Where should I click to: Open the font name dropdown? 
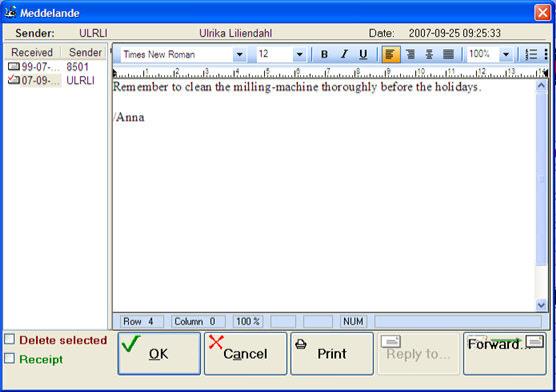pos(239,55)
